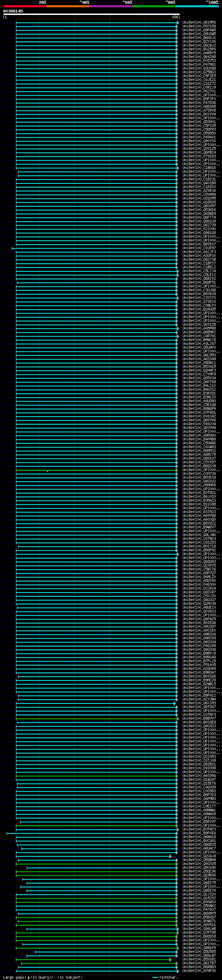Image resolution: width=222 pixels, height=980 pixels.
Task: Select the UniRef100_B5FXF0 label
Action: pos(199,99)
